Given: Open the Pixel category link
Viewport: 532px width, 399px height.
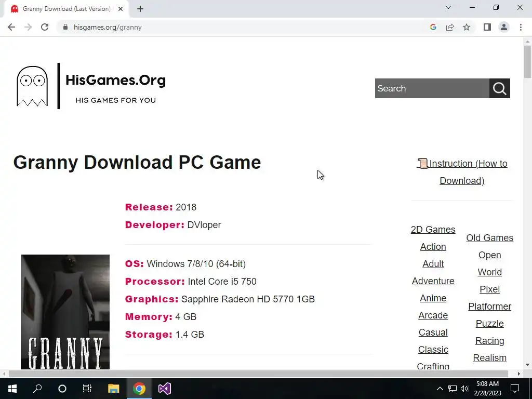Looking at the screenshot, I should pyautogui.click(x=489, y=289).
